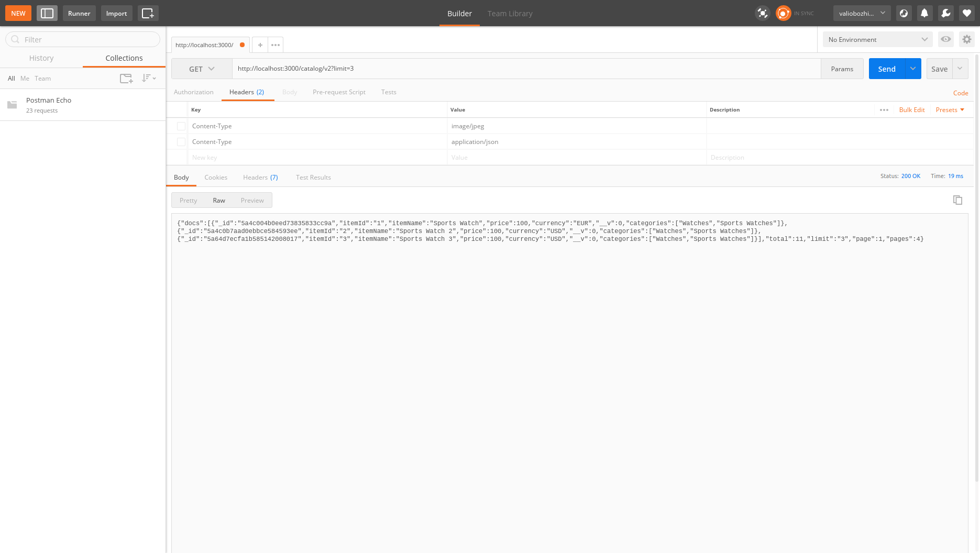The height and width of the screenshot is (553, 980).
Task: Open a new window with plus icon
Action: coord(148,13)
